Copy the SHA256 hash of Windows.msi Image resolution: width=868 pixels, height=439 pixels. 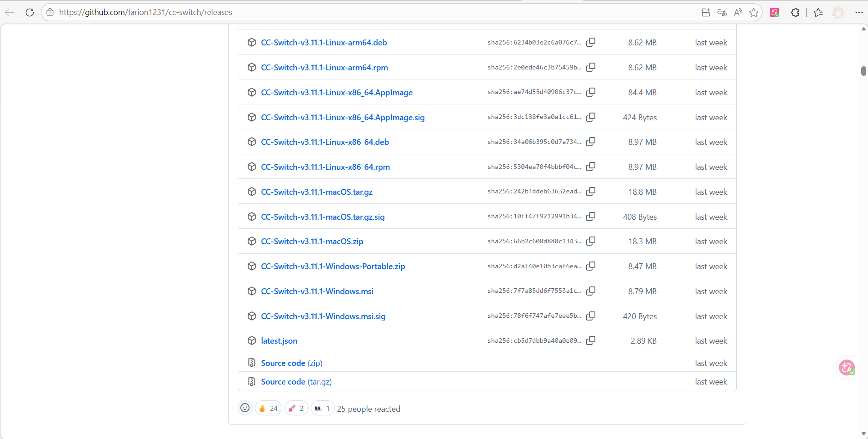591,291
